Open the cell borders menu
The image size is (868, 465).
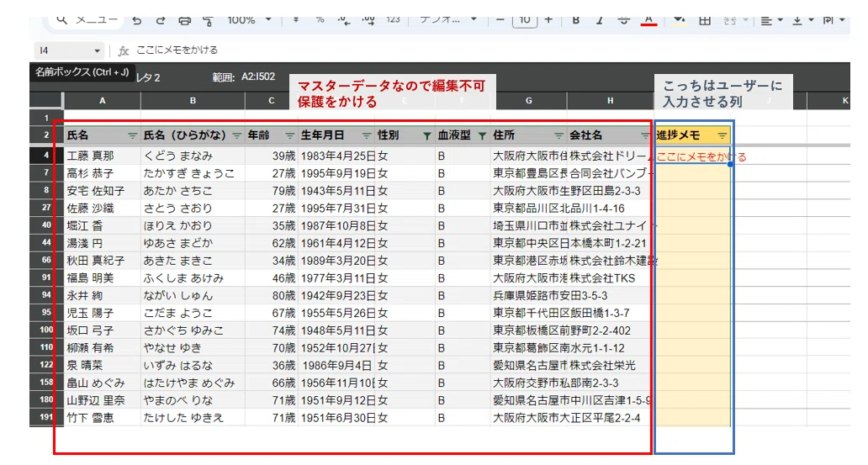[705, 20]
